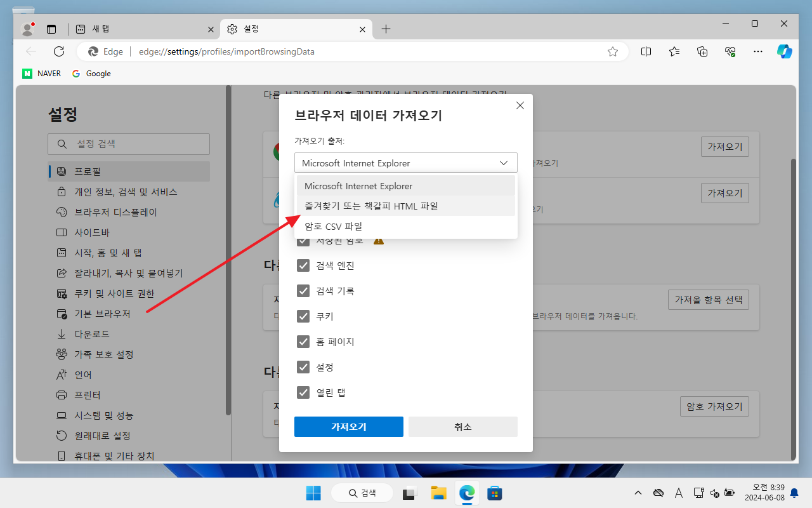812x508 pixels.
Task: Show hidden tray icons chevron
Action: coord(638,493)
